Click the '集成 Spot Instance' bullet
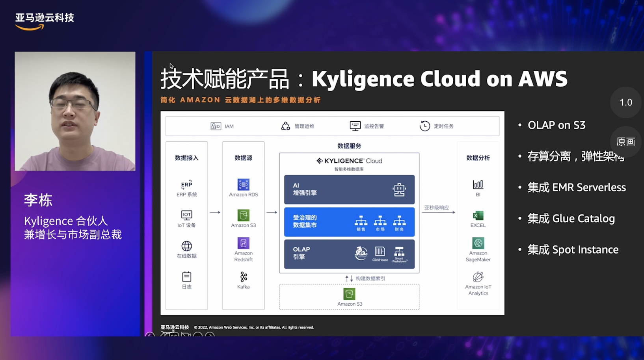The height and width of the screenshot is (360, 644). pos(573,250)
